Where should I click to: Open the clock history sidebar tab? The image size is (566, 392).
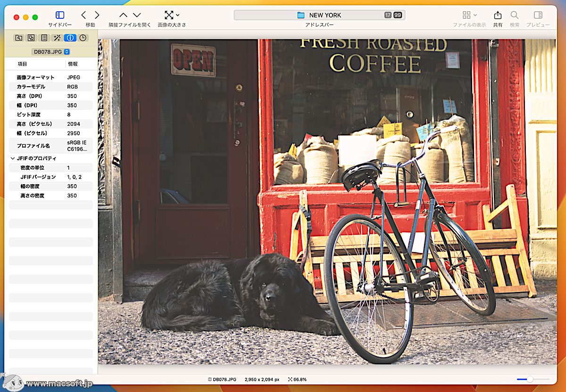pos(83,38)
